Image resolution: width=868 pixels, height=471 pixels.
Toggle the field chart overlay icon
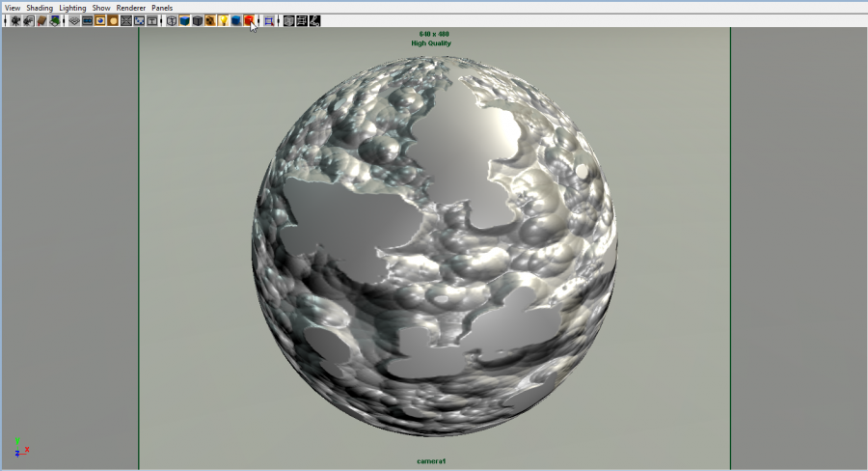point(126,20)
